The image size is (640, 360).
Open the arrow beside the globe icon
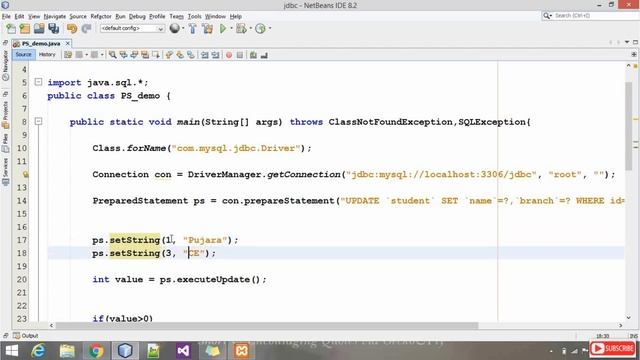coord(183,28)
